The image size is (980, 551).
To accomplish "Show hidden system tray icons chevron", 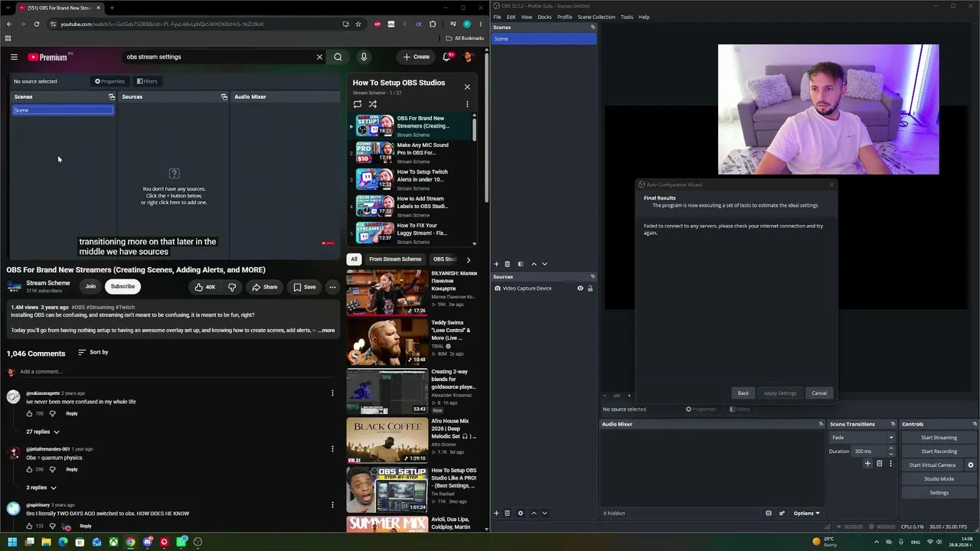I will (877, 542).
